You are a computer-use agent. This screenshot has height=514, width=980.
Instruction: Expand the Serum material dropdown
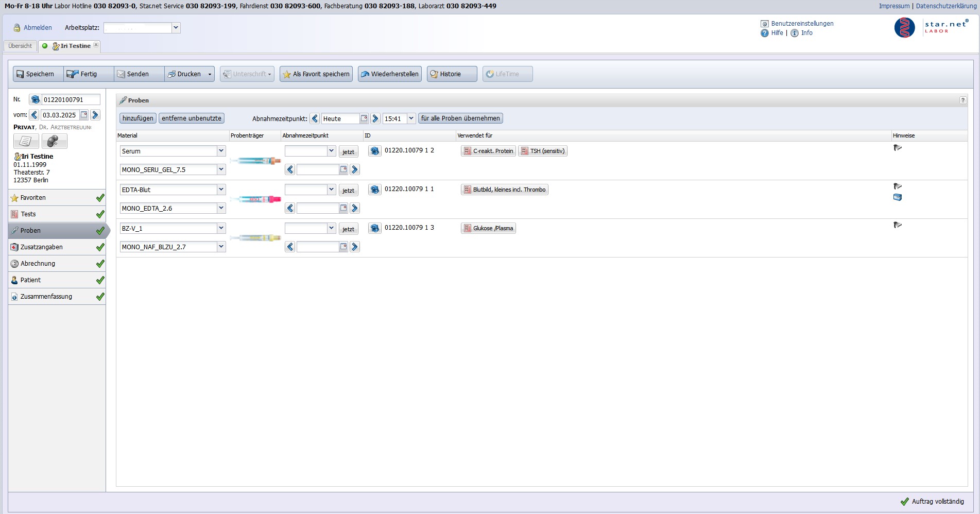221,151
